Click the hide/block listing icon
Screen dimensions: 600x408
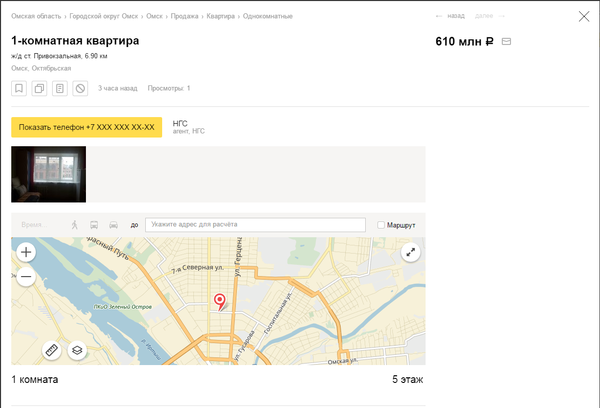pos(80,89)
